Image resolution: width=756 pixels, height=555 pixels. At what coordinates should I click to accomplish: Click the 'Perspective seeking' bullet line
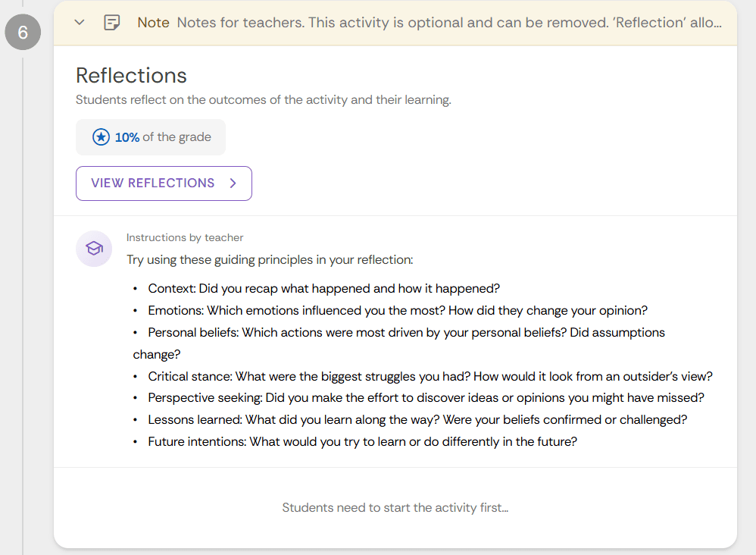point(426,398)
